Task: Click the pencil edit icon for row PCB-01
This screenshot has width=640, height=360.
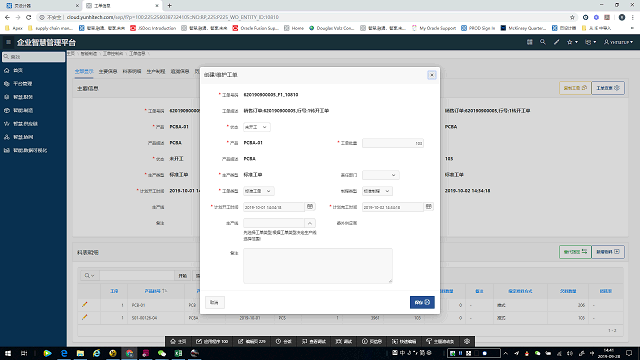Action: (84, 304)
